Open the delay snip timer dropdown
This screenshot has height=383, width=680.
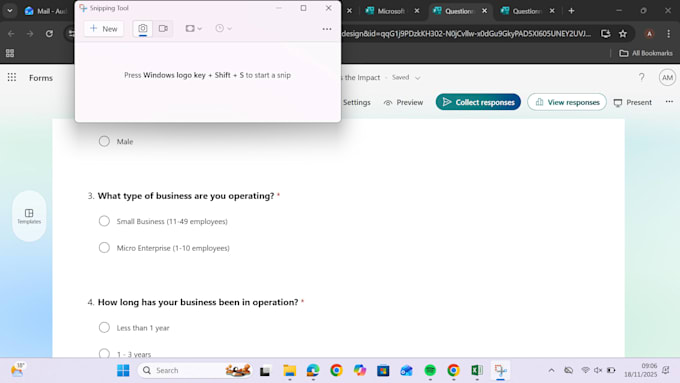(223, 29)
